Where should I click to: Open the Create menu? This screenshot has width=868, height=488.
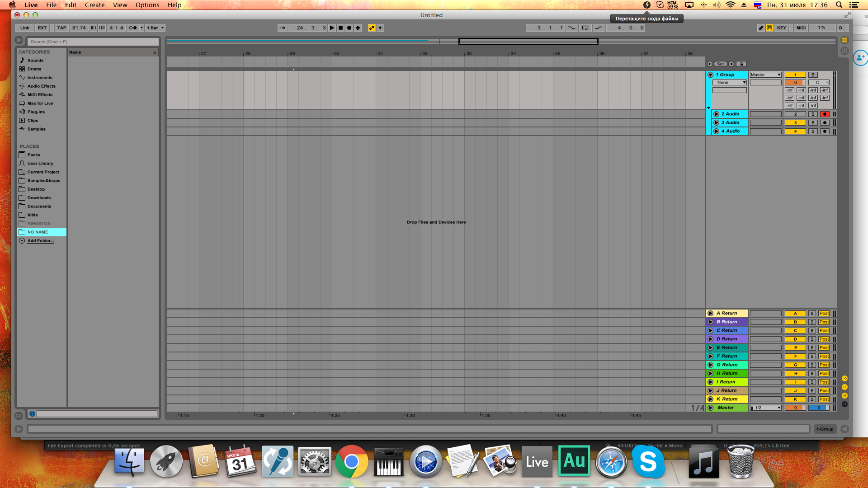[94, 5]
